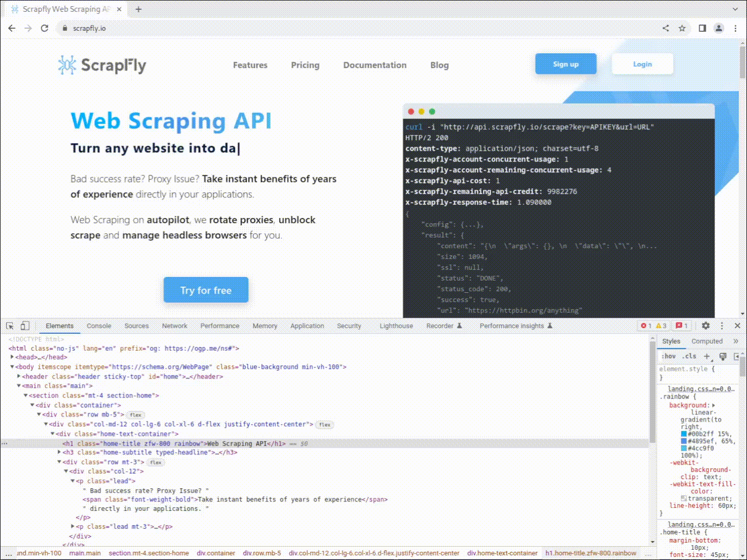Open DevTools settings gear

click(706, 325)
